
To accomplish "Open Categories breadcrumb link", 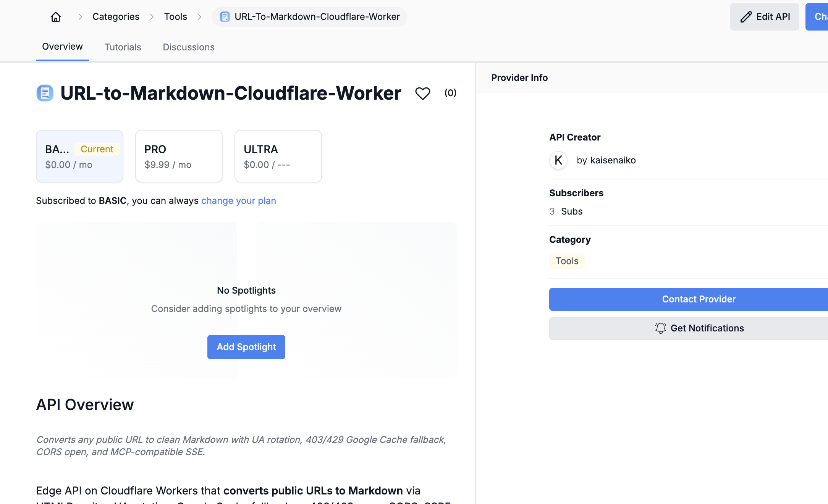I will pos(116,17).
